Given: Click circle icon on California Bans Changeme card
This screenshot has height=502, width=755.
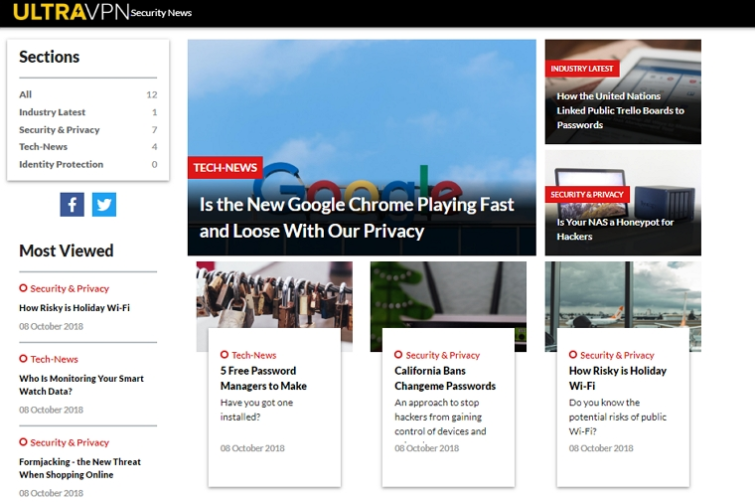Looking at the screenshot, I should pos(398,355).
